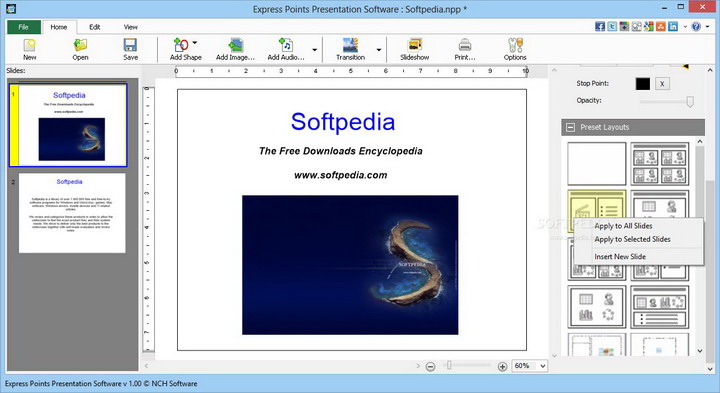The image size is (720, 393).
Task: Select the title with two-row content layout
Action: tap(660, 307)
